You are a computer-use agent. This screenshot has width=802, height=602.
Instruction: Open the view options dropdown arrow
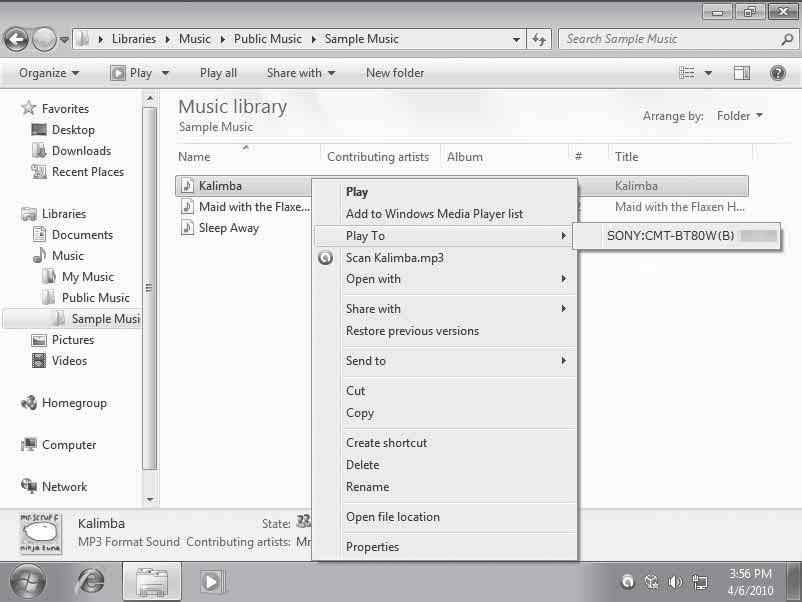pyautogui.click(x=708, y=73)
